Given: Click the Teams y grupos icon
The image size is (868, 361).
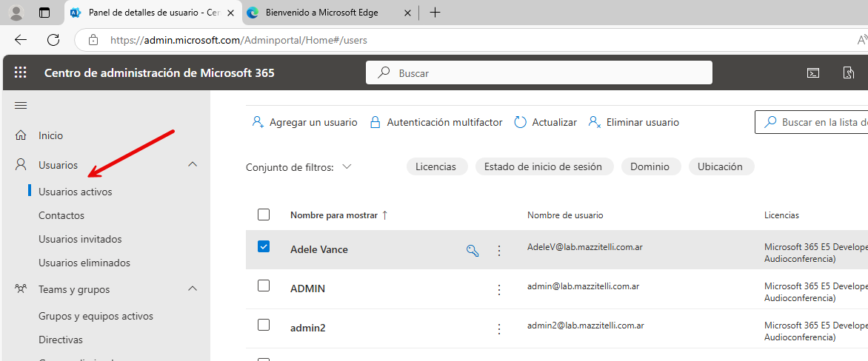Looking at the screenshot, I should point(21,289).
